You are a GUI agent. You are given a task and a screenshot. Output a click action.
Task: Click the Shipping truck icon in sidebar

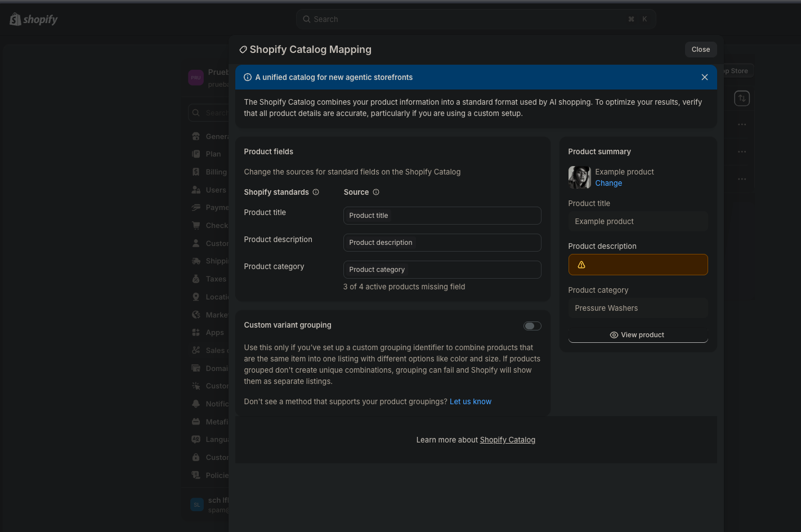196,261
